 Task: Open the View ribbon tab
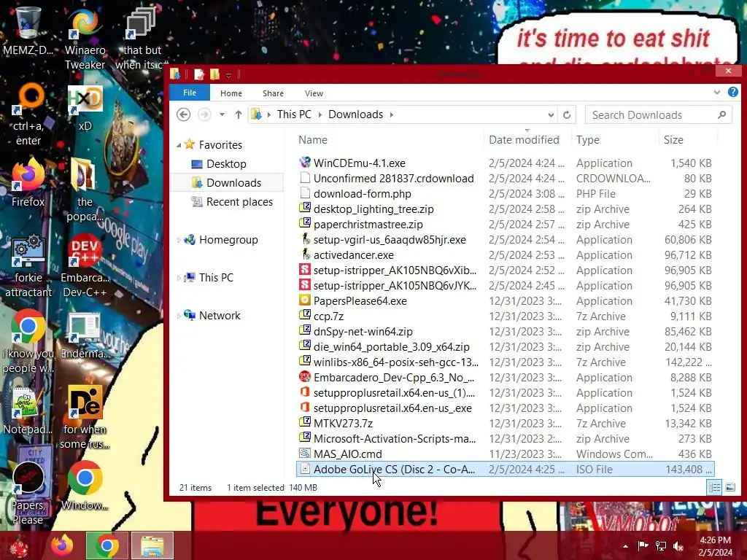314,93
